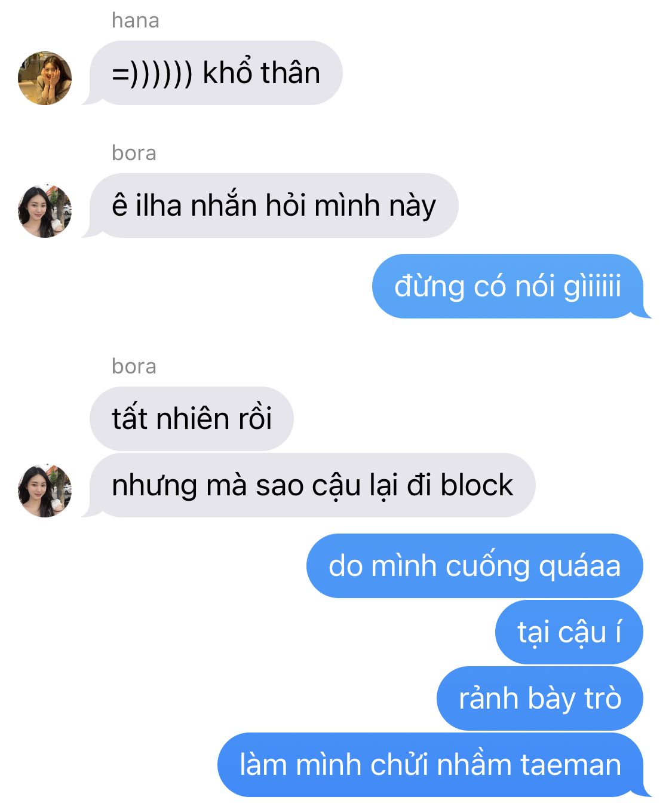
Task: Tap the 'tại cậu í' sent message
Action: pos(569,632)
